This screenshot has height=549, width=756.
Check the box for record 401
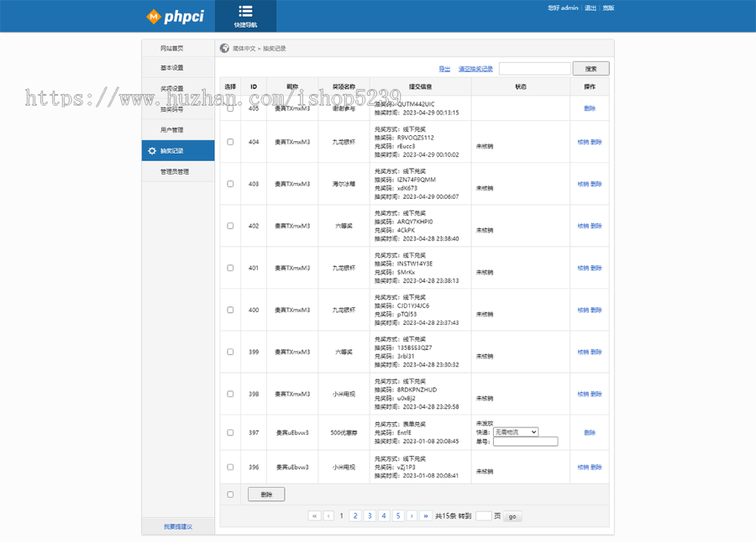pyautogui.click(x=230, y=268)
